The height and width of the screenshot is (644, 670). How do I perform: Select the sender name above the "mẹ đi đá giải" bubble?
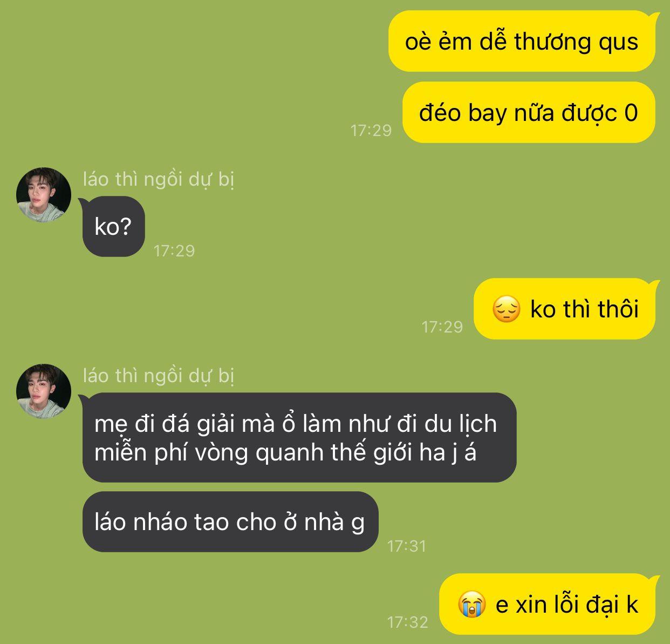[159, 376]
